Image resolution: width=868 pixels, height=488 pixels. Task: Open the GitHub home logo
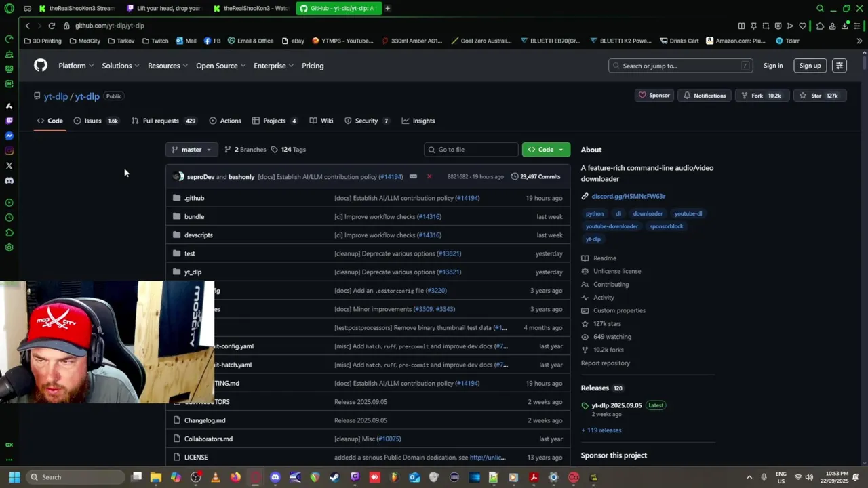click(x=41, y=66)
